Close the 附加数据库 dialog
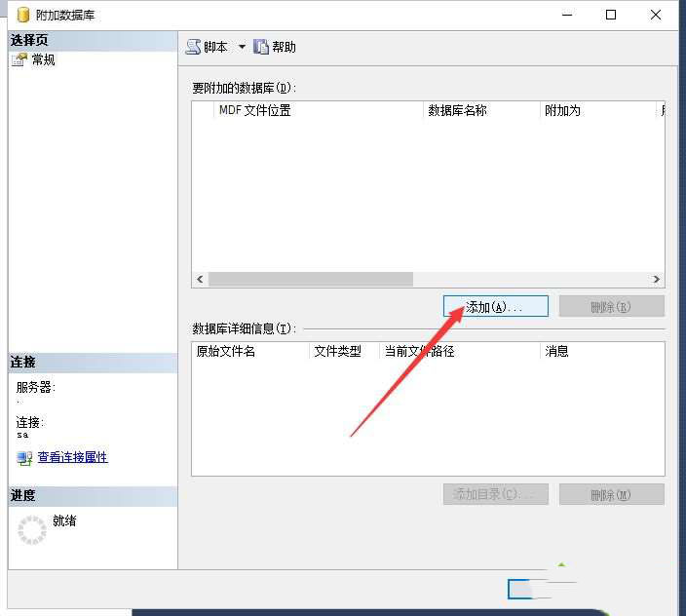The width and height of the screenshot is (686, 616). pos(656,15)
